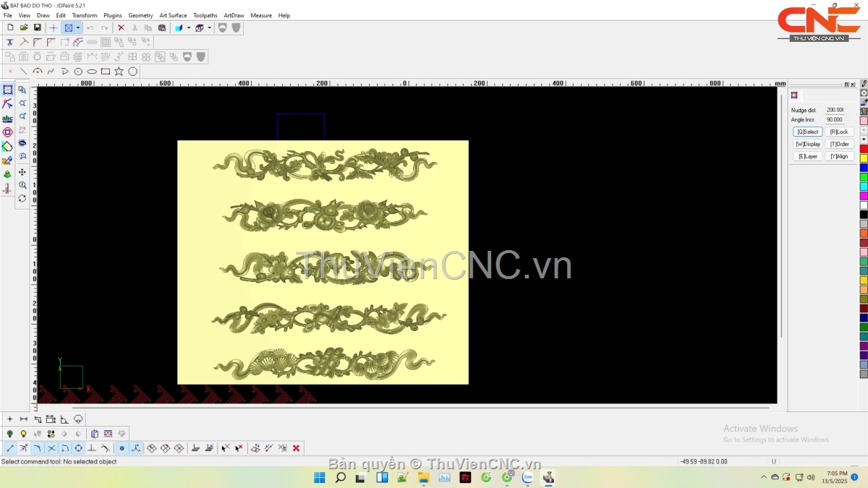Screen dimensions: 868x488
Task: Click the Undo arrow in the toolbar
Action: click(90, 27)
